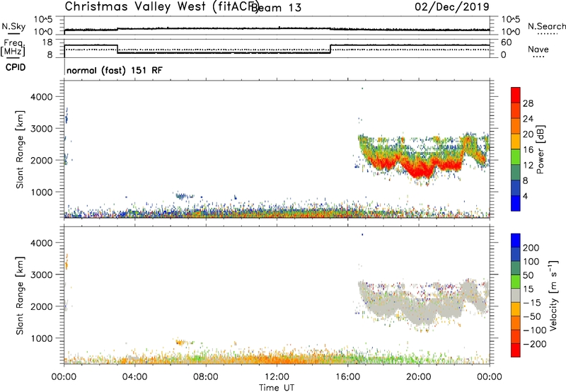Screen dimensions: 566x392
Task: Click the orange 20–24 dB Power colorbar segment
Action: (516, 126)
